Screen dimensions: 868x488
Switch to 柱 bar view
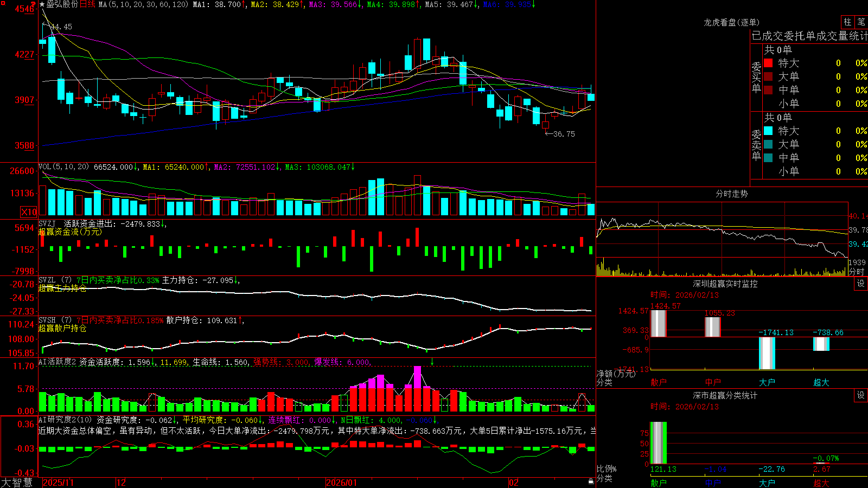click(x=847, y=22)
